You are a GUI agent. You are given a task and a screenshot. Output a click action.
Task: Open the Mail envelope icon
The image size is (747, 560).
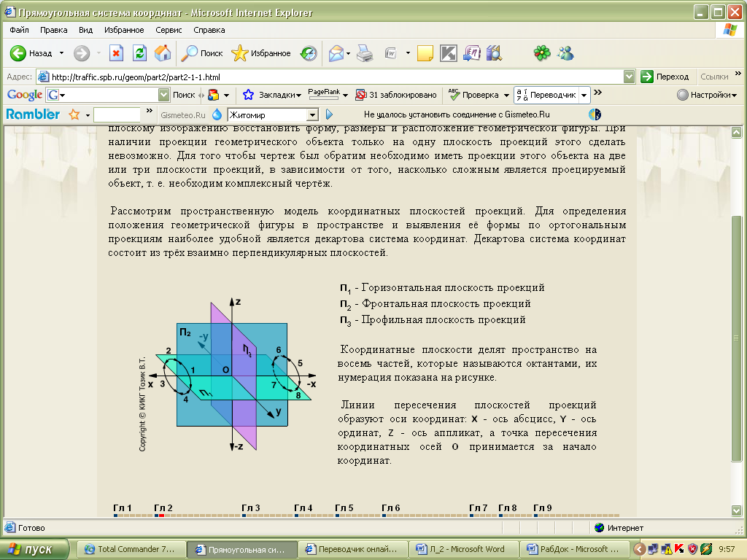[x=336, y=53]
